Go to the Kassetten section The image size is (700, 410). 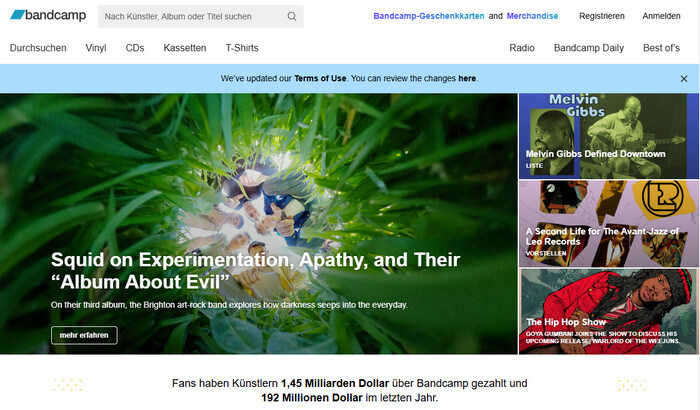click(x=185, y=48)
